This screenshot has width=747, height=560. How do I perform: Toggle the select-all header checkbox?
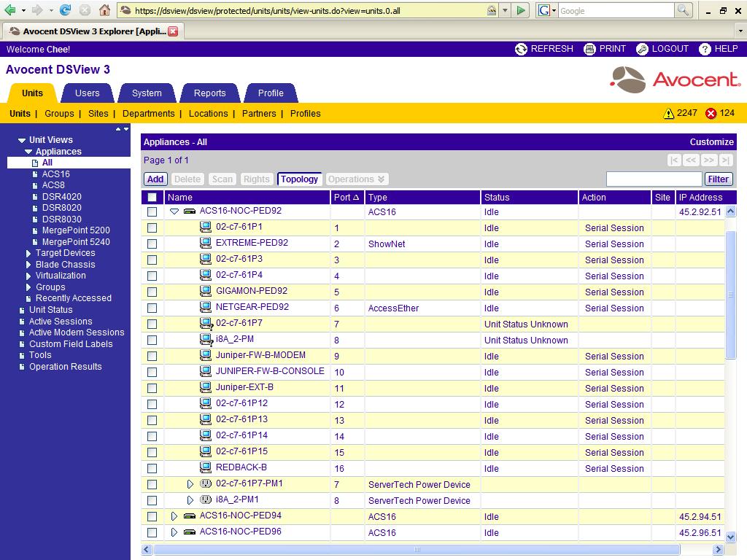(152, 198)
